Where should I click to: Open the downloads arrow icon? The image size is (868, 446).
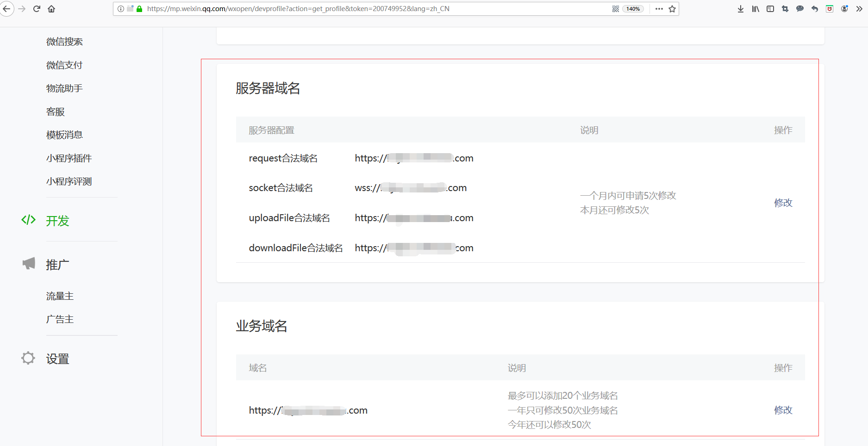coord(741,9)
